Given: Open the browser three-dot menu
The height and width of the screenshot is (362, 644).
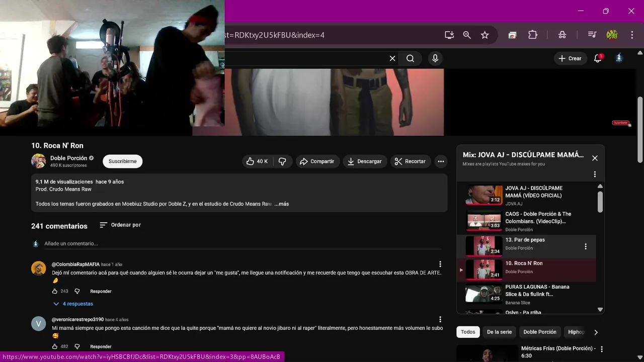Looking at the screenshot, I should (632, 35).
